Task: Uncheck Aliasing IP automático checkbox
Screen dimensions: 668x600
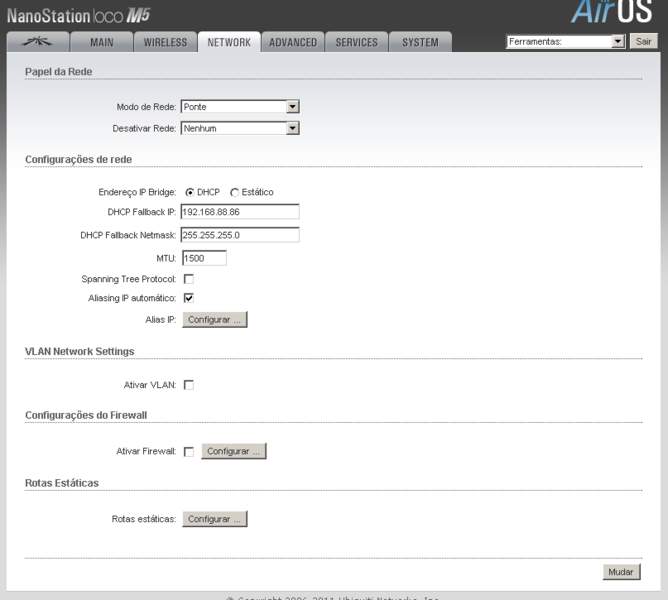Action: point(189,298)
